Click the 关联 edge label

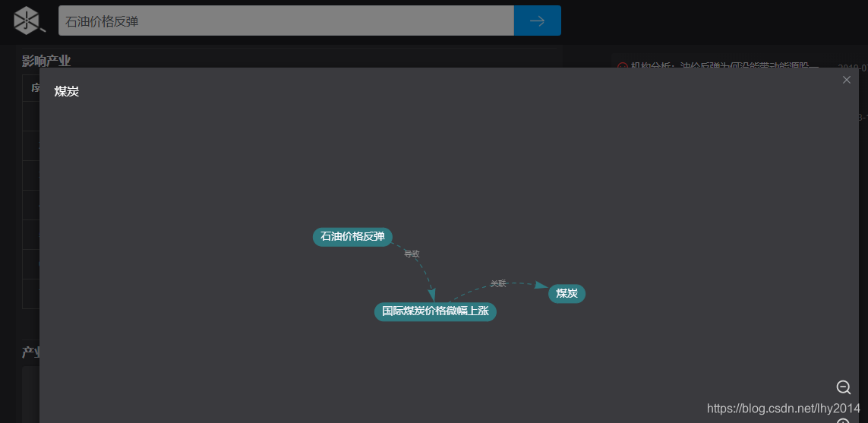498,283
